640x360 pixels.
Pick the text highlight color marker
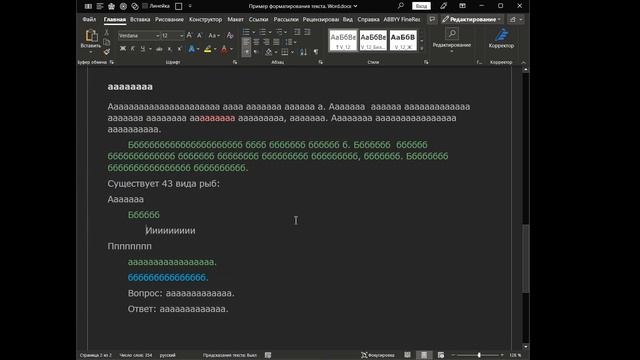point(207,49)
